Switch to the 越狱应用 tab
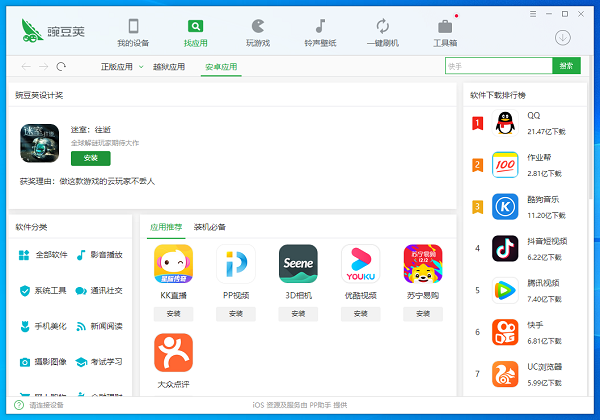The image size is (600, 420). [169, 67]
